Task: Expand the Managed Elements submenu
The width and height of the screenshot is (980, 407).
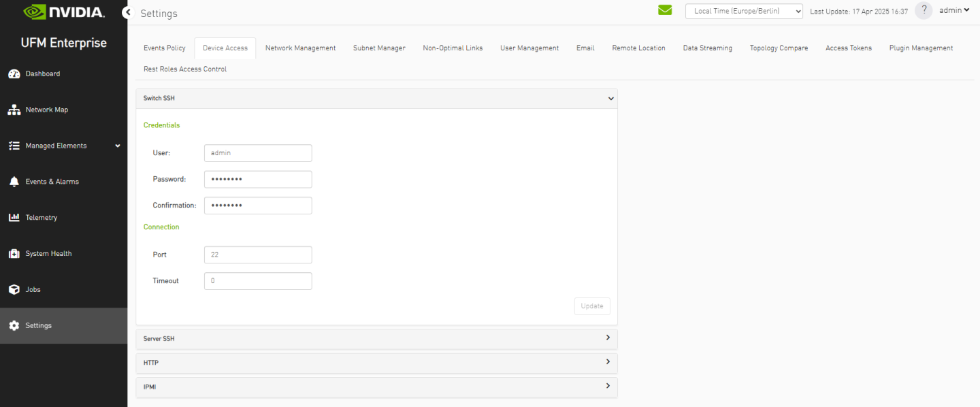Action: coord(117,146)
